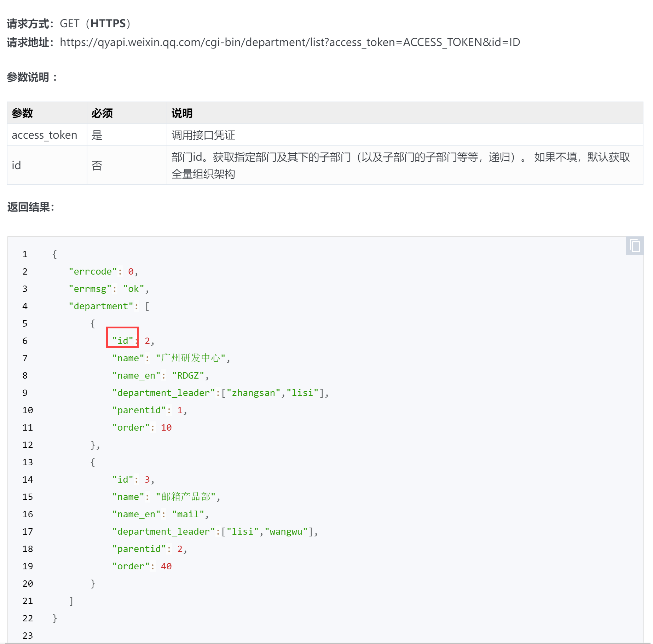Click the "邮箱产品部" name value
The width and height of the screenshot is (653, 644).
tap(186, 497)
